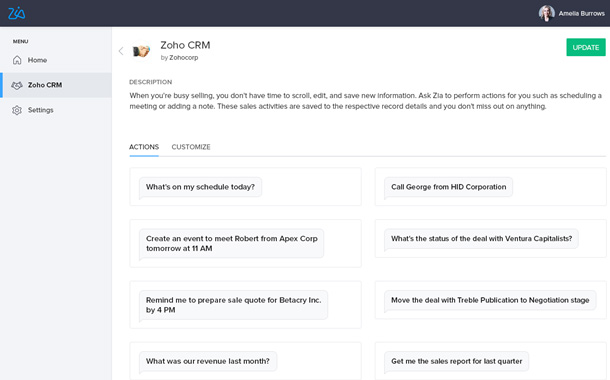
Task: Switch to the ACTIONS tab
Action: click(144, 147)
